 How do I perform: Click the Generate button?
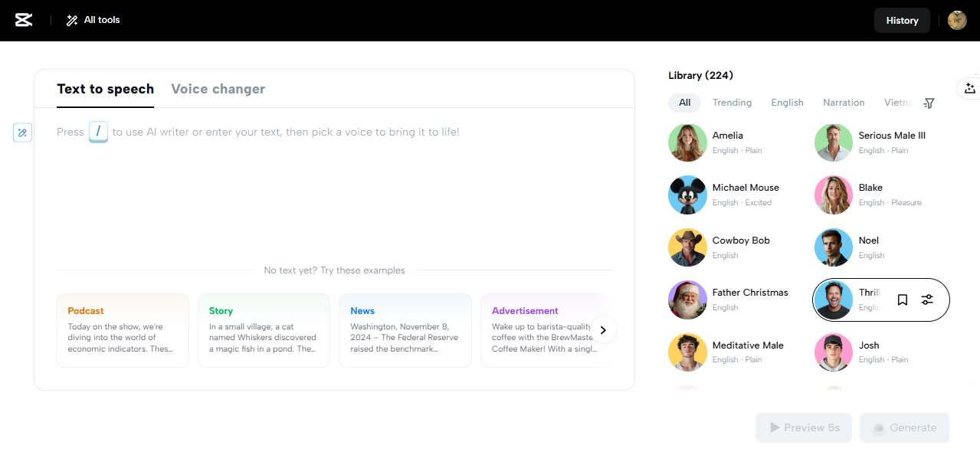904,427
